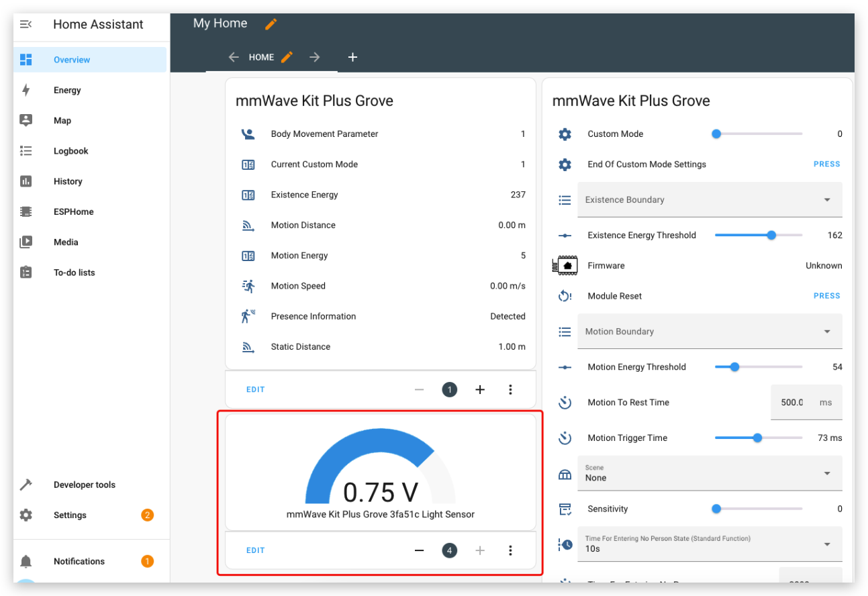Open more options of gauge card
Viewport: 868px width, 596px height.
(510, 550)
